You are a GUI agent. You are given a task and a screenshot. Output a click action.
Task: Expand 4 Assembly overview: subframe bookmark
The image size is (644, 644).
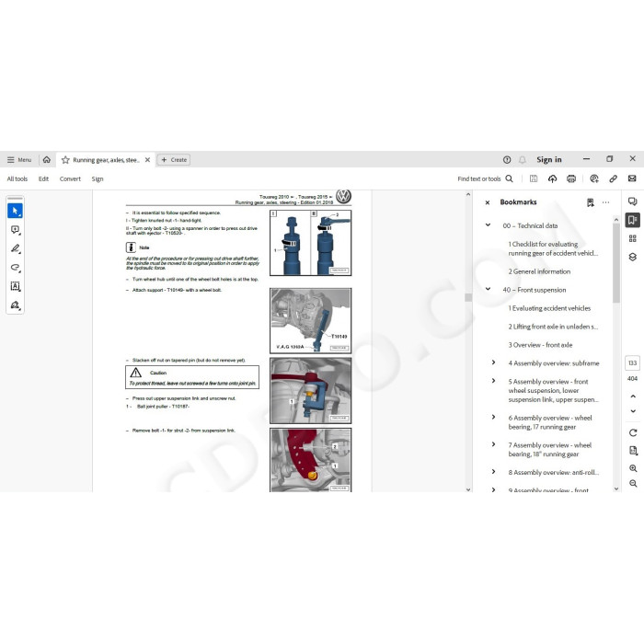(x=493, y=362)
